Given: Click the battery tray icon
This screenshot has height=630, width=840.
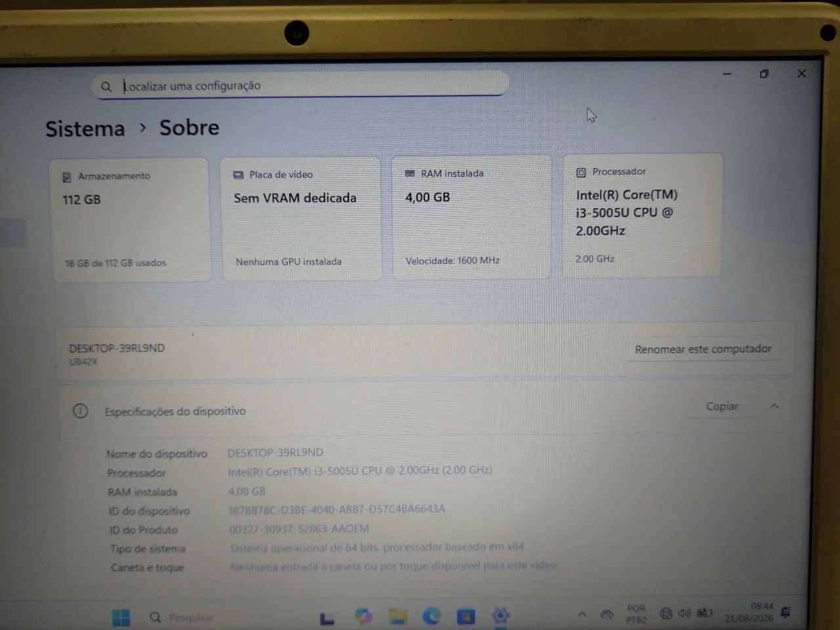Looking at the screenshot, I should coord(705,612).
